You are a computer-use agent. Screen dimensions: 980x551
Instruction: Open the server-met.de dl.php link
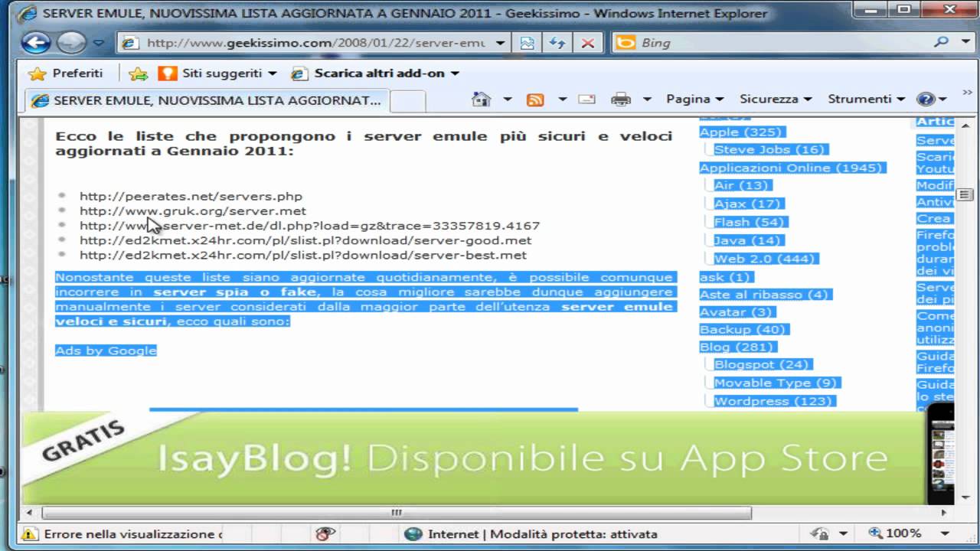coord(309,226)
